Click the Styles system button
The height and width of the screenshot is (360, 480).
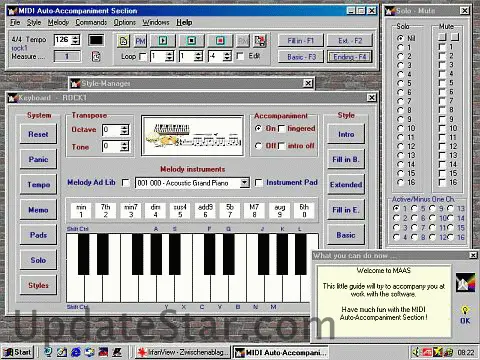coord(38,285)
